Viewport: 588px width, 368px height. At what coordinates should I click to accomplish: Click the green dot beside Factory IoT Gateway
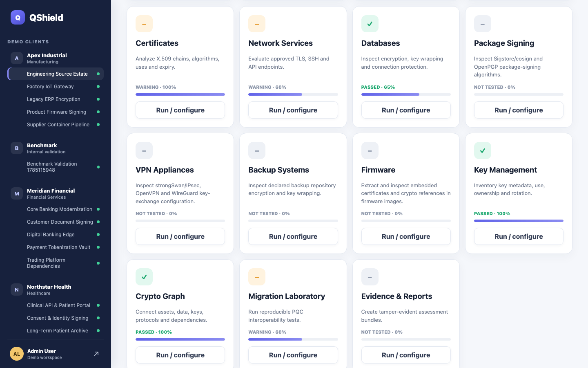(98, 87)
